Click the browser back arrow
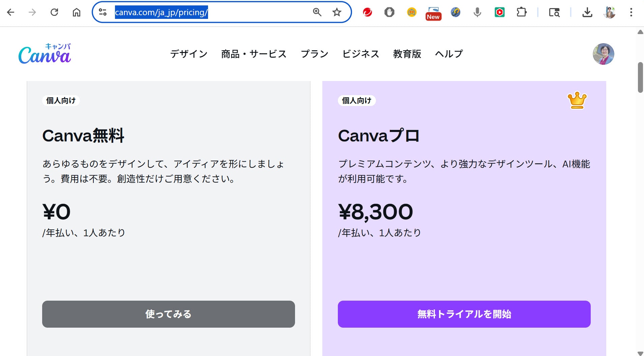 tap(11, 12)
